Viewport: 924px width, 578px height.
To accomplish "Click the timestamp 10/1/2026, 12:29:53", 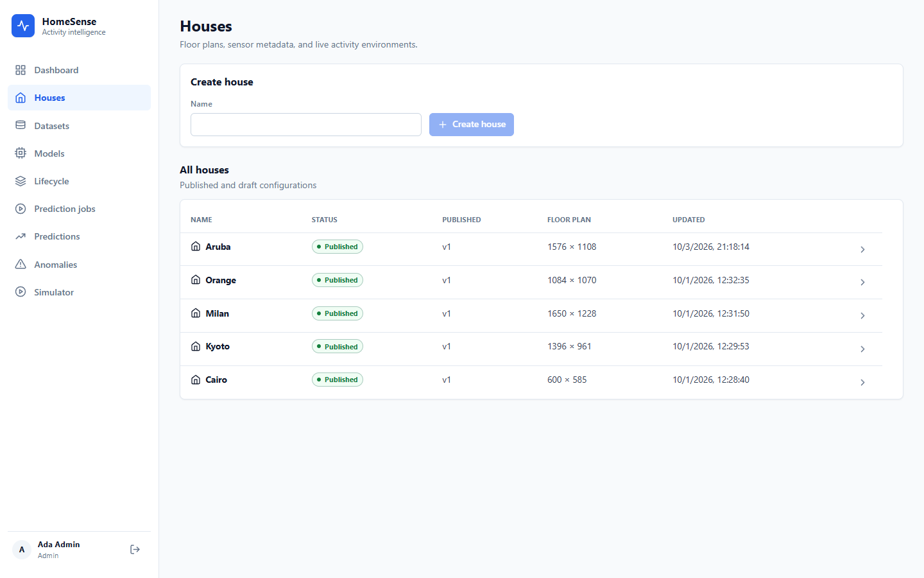I will click(711, 346).
